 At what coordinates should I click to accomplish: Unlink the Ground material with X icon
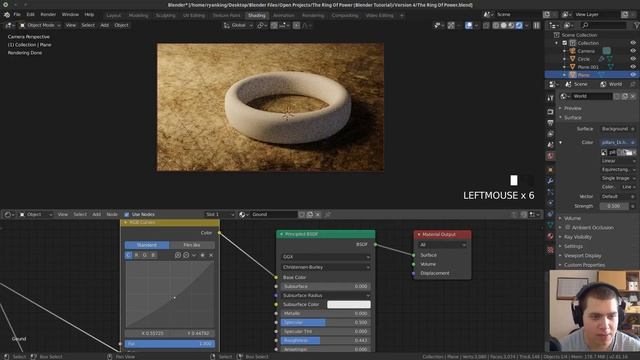click(318, 214)
